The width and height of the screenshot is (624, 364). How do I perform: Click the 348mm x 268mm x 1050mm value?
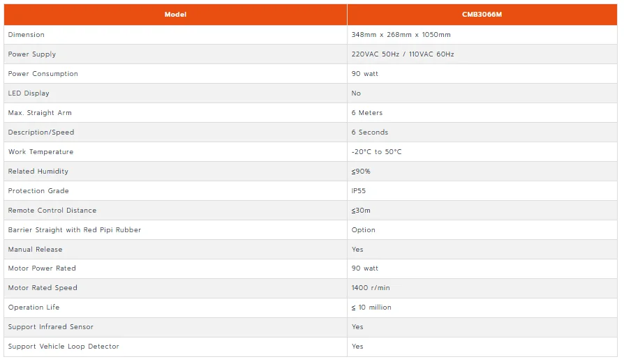tap(401, 35)
